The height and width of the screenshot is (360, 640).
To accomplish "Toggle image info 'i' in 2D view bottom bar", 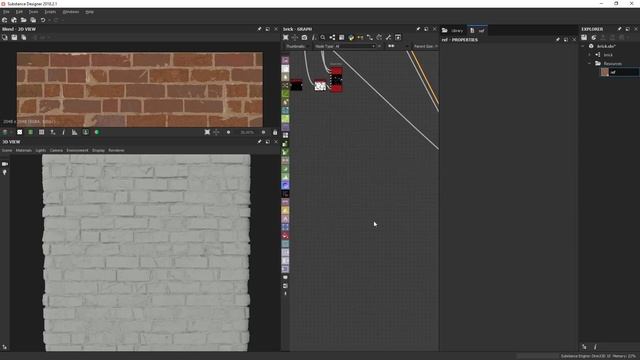I will click(x=63, y=132).
